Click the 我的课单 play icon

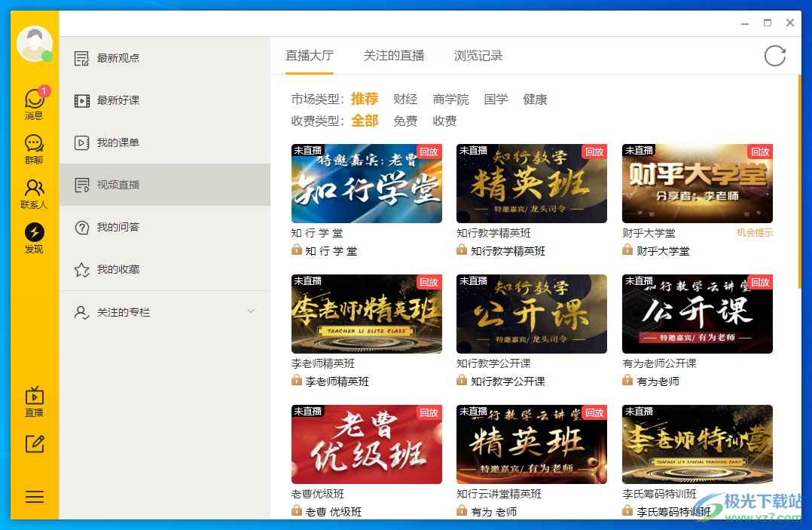pyautogui.click(x=82, y=143)
